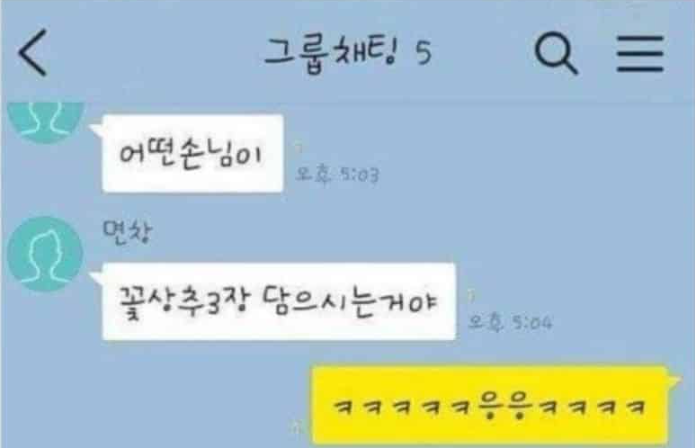695x448 pixels.
Task: Select the yellow ㅋㅋㅋ응응ㅋㅋㅋ sent message
Action: 489,405
